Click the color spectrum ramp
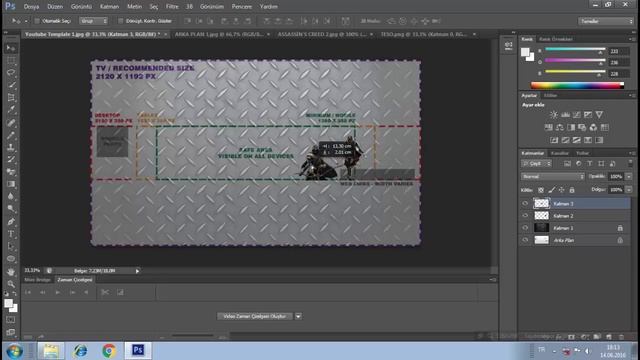 [577, 85]
